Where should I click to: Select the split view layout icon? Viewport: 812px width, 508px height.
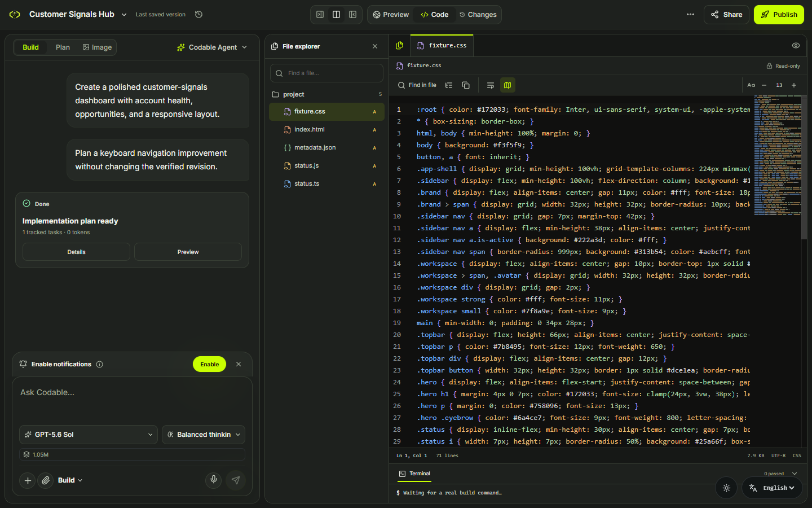click(x=336, y=15)
